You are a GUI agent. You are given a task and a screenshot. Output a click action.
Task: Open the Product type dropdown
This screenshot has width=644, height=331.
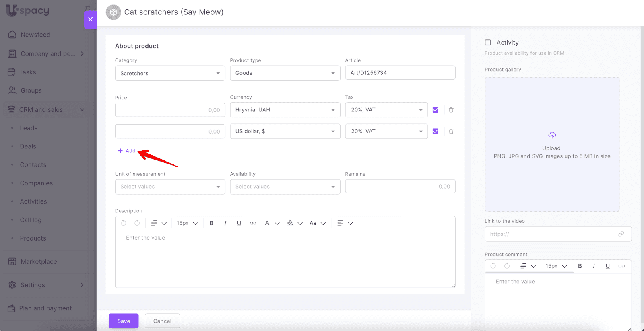[285, 73]
